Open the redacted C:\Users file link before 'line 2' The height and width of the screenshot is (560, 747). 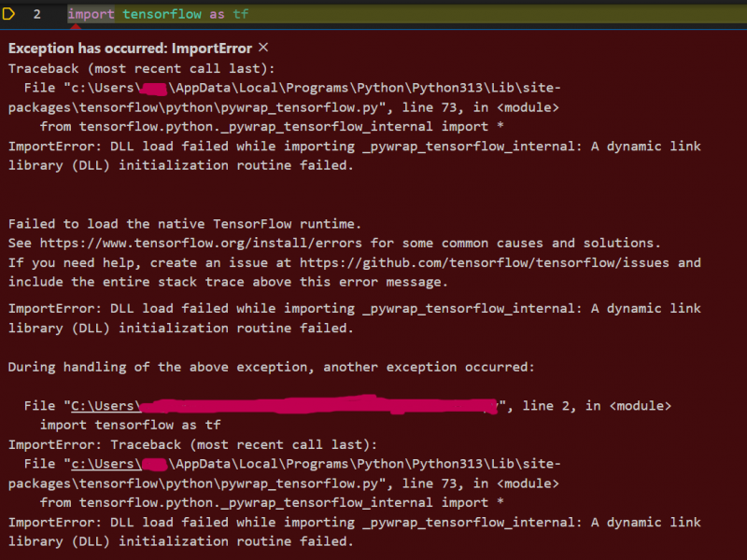click(285, 406)
